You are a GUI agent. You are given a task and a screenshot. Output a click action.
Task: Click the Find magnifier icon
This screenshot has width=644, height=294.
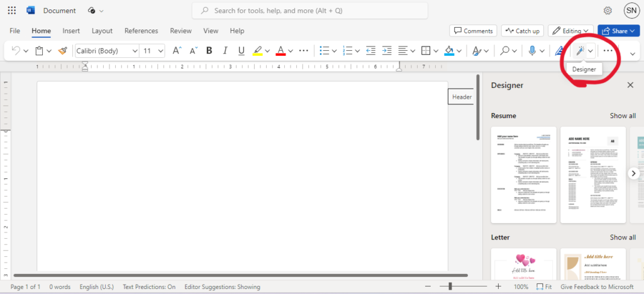505,51
